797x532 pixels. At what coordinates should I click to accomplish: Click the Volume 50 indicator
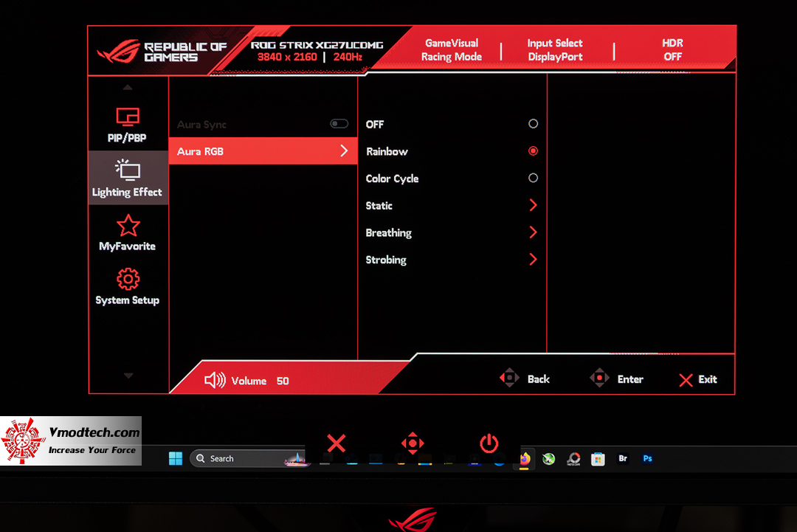click(260, 381)
